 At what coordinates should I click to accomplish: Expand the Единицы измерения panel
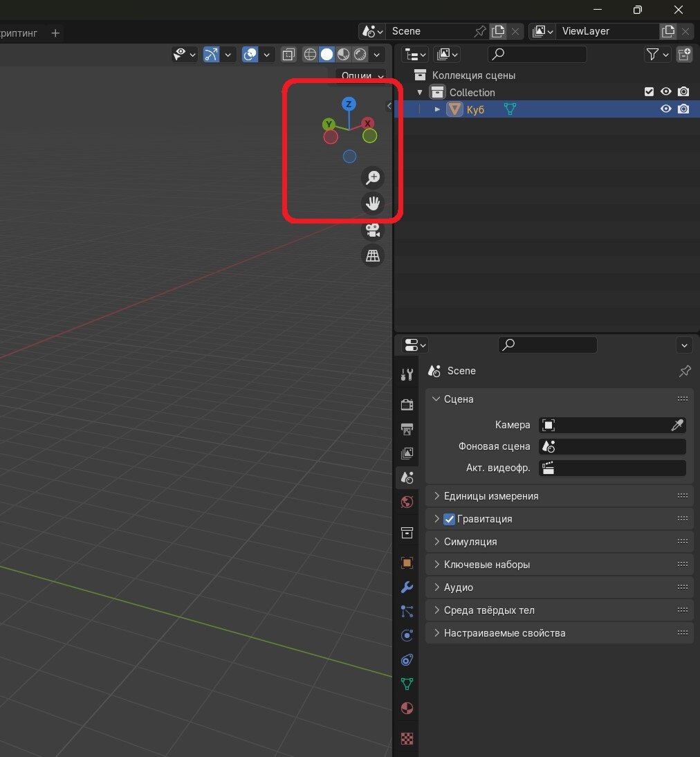[491, 496]
